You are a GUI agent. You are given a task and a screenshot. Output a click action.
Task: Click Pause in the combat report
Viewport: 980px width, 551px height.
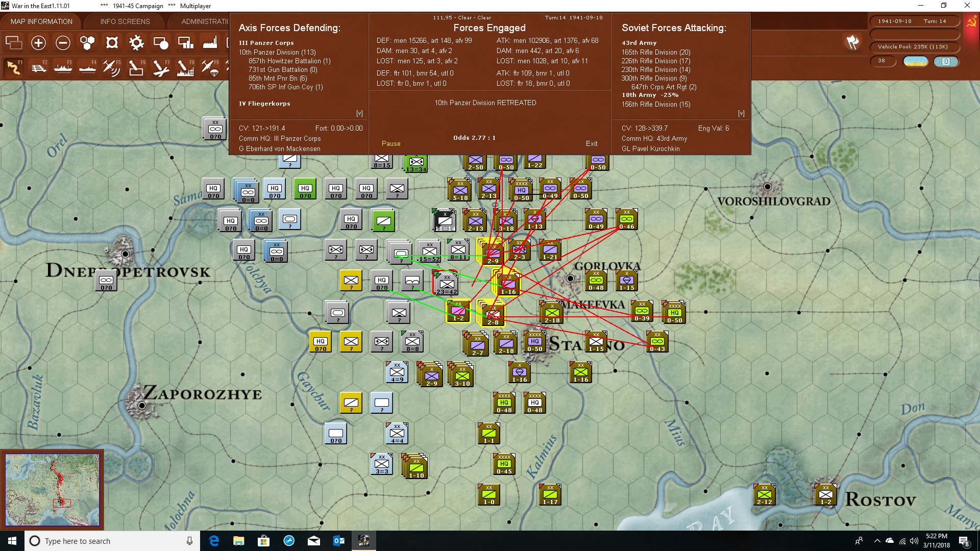point(391,144)
